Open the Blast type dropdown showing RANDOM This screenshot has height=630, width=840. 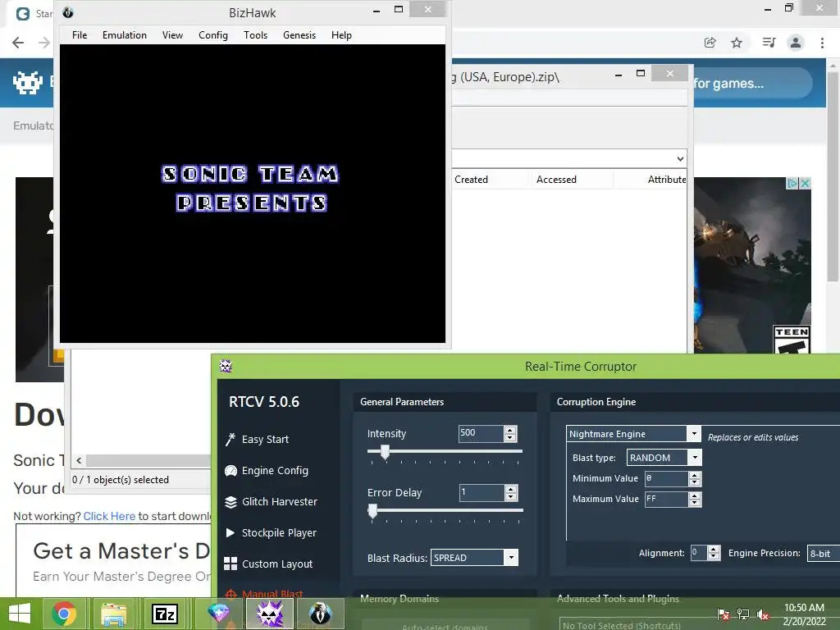(x=695, y=458)
